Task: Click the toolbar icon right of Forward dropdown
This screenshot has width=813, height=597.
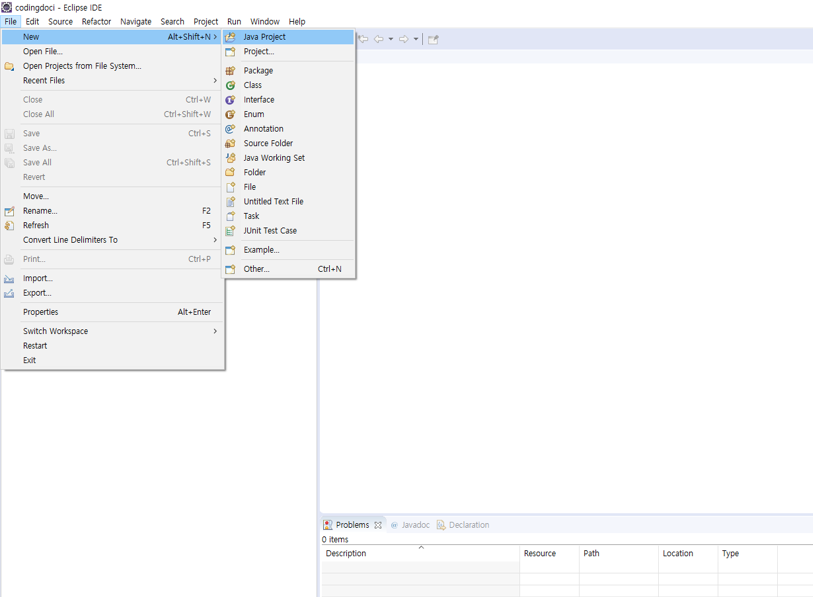Action: click(x=433, y=39)
